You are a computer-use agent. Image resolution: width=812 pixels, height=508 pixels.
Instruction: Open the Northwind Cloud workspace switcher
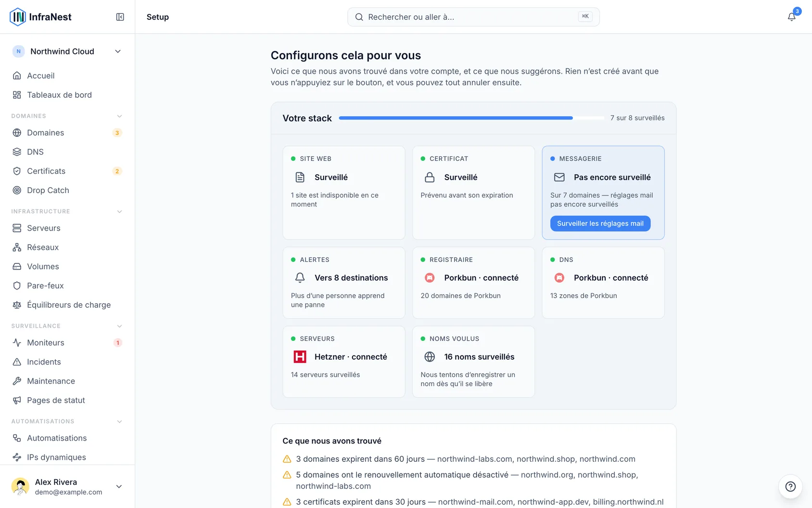[x=67, y=52]
